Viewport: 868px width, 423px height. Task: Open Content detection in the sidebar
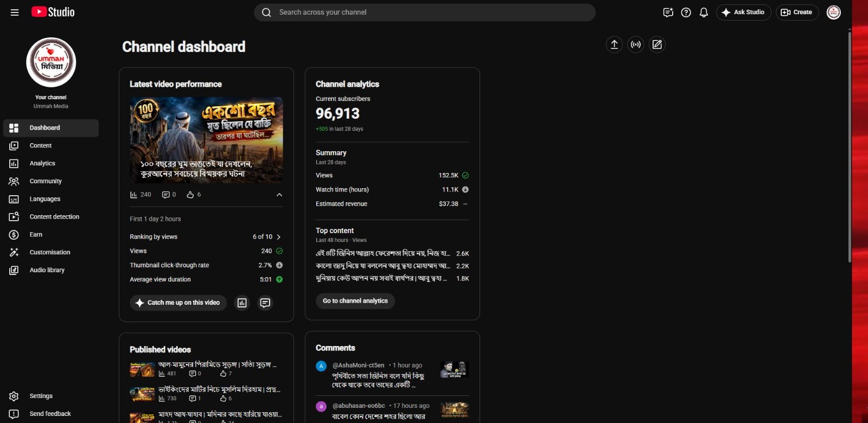51,217
